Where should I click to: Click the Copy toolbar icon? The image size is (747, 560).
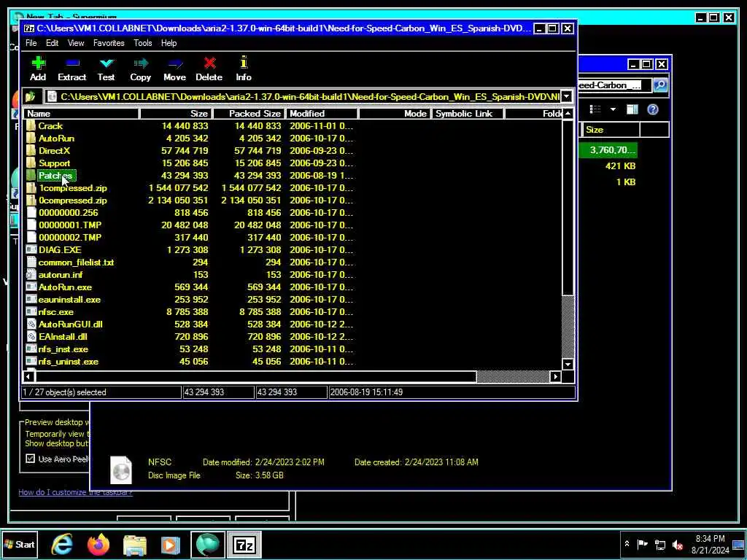point(141,63)
